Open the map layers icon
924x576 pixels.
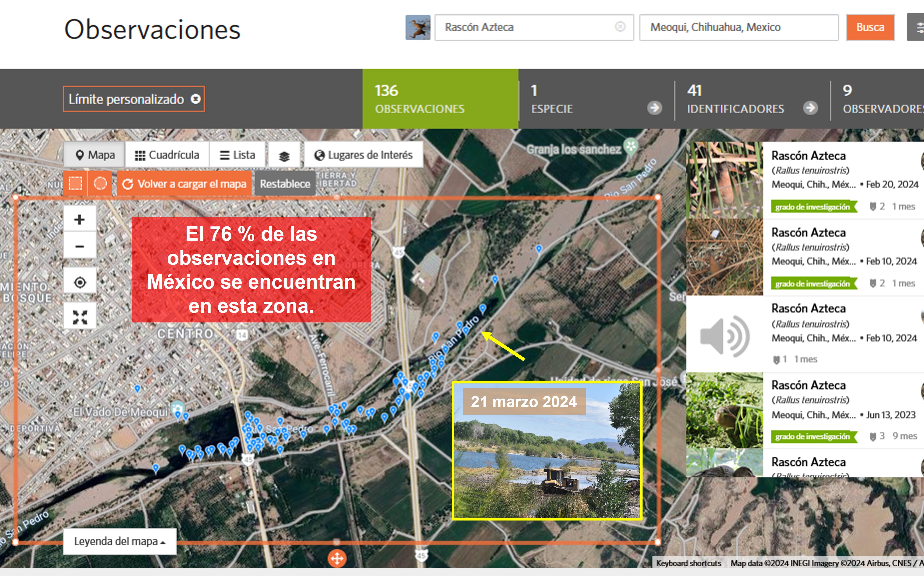coord(284,155)
